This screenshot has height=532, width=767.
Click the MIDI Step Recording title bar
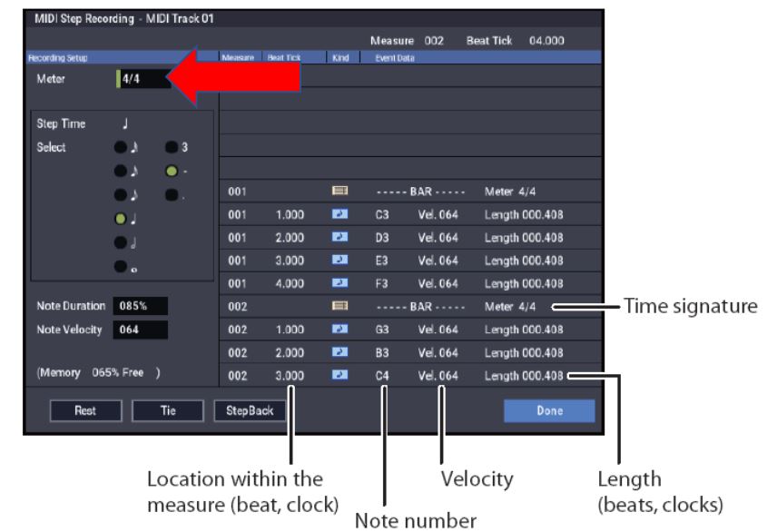(x=313, y=18)
